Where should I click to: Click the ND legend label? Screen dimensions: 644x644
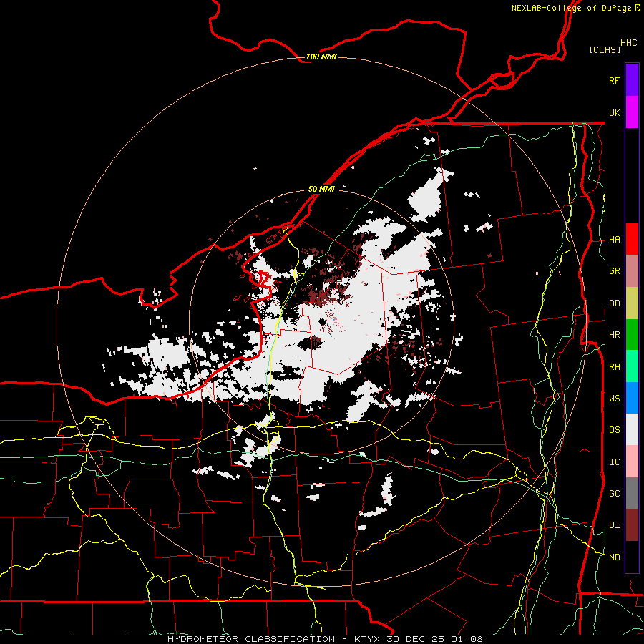coord(614,557)
